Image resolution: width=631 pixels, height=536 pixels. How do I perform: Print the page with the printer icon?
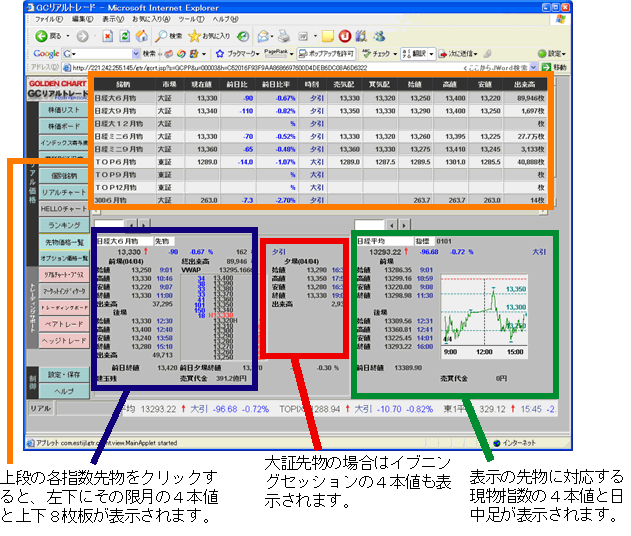click(284, 37)
